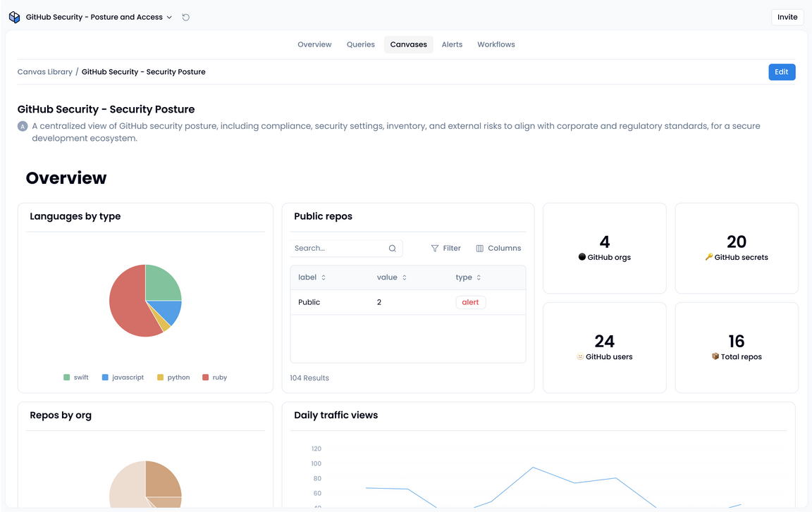Viewport: 812px width, 512px height.
Task: Open the Canvas Library breadcrumb link
Action: pos(45,72)
